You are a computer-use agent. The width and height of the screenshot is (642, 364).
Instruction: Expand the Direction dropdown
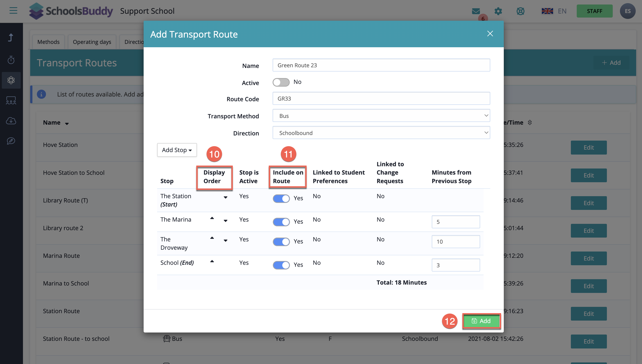(x=381, y=133)
